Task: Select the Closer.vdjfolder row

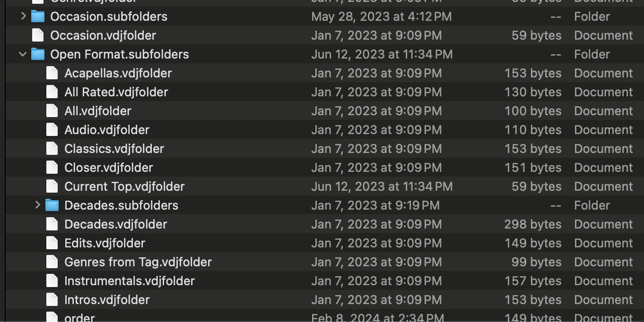Action: pos(109,168)
